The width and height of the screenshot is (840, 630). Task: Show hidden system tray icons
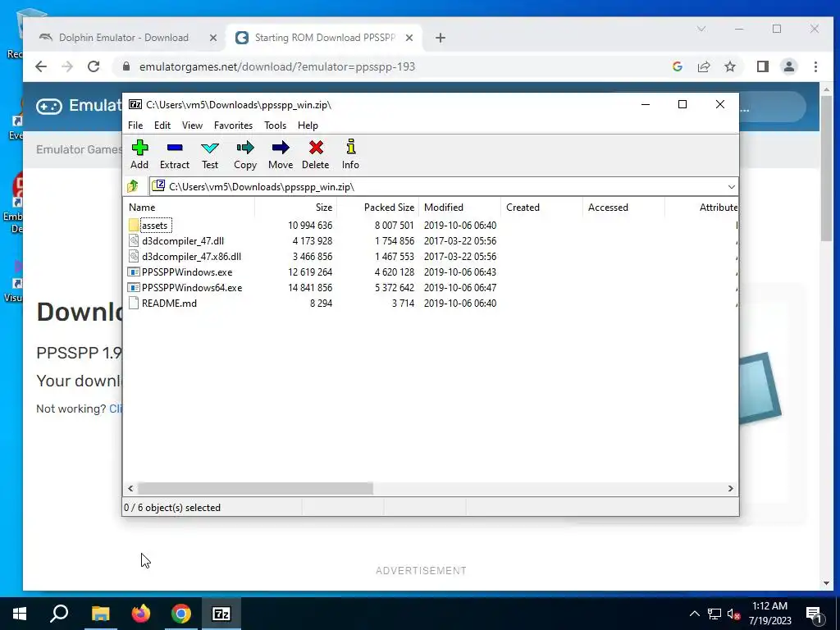click(694, 614)
